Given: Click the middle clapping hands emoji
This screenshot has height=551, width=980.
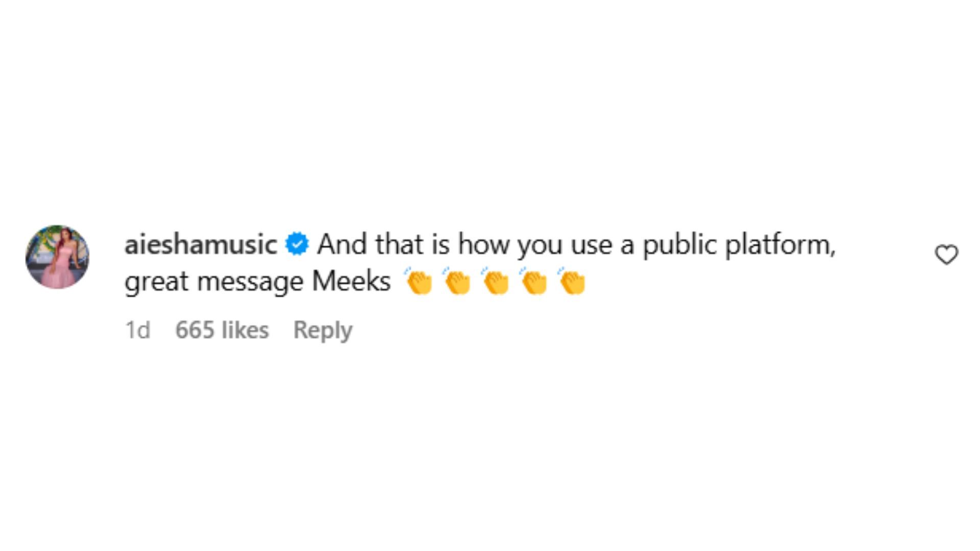Looking at the screenshot, I should click(495, 281).
